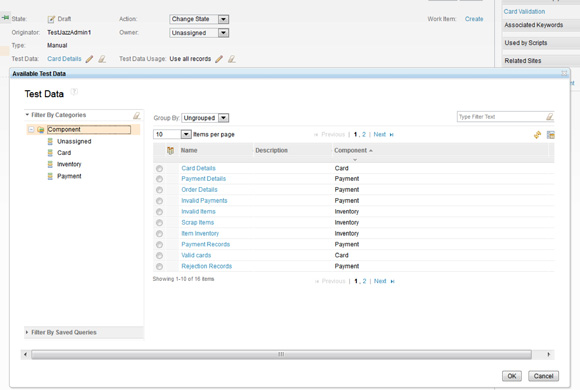Select the Payment Records radio button
Image resolution: width=580 pixels, height=390 pixels.
(159, 245)
